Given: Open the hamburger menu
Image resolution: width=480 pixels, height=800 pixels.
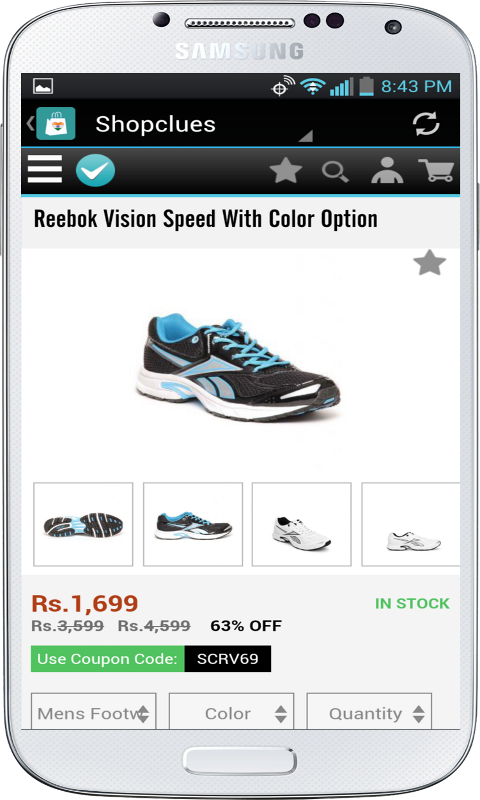Looking at the screenshot, I should click(x=45, y=169).
